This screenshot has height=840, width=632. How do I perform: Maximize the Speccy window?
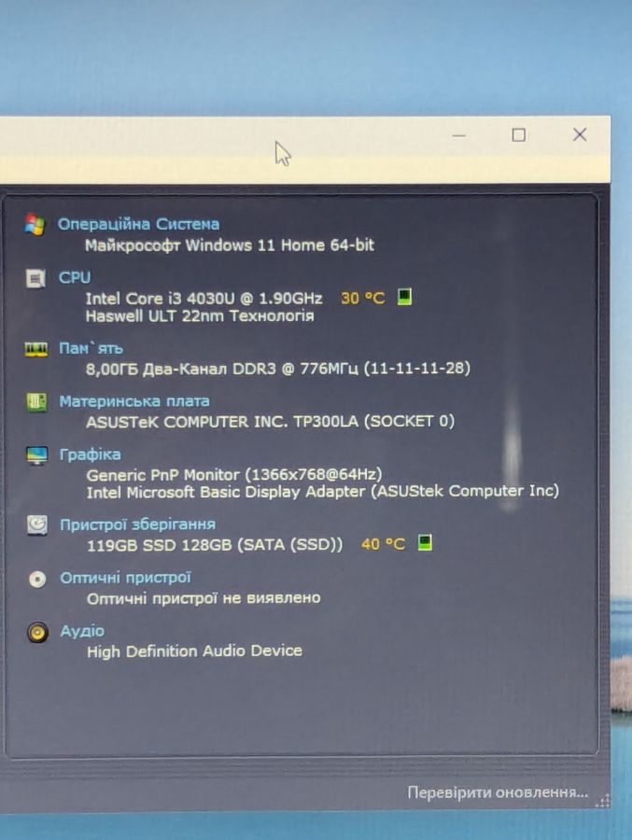[518, 135]
